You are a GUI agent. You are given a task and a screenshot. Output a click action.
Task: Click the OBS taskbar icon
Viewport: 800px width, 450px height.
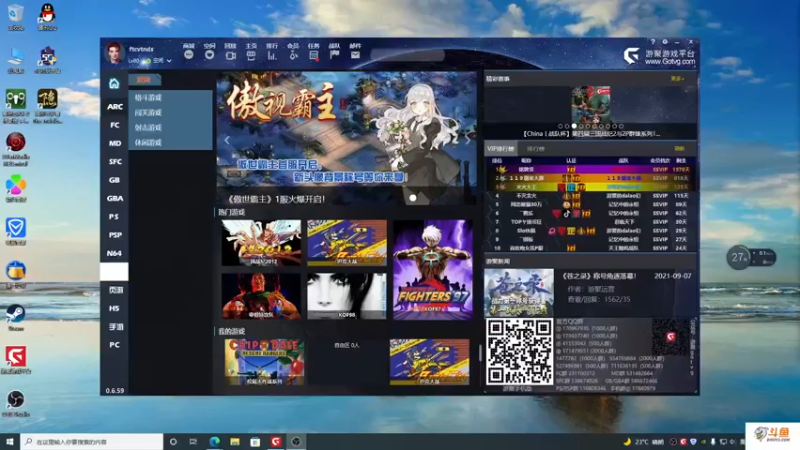[x=296, y=441]
